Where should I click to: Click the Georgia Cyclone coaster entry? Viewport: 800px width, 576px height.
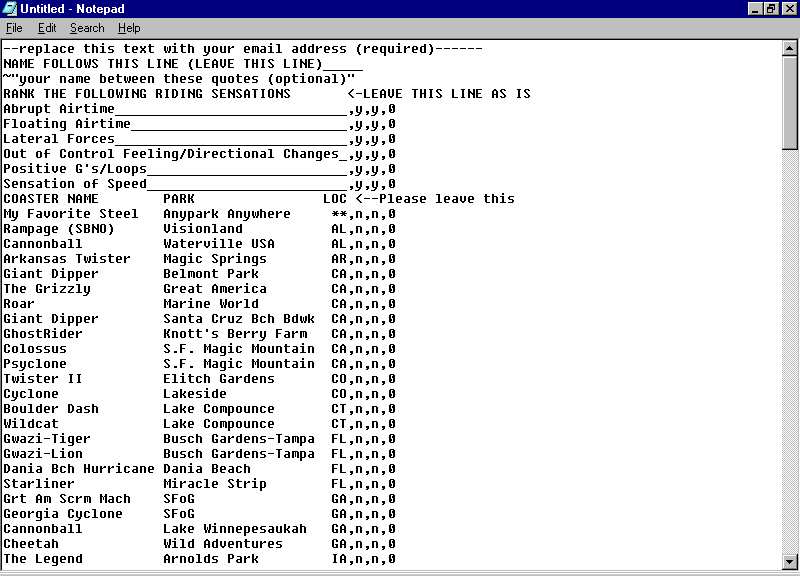pyautogui.click(x=62, y=514)
